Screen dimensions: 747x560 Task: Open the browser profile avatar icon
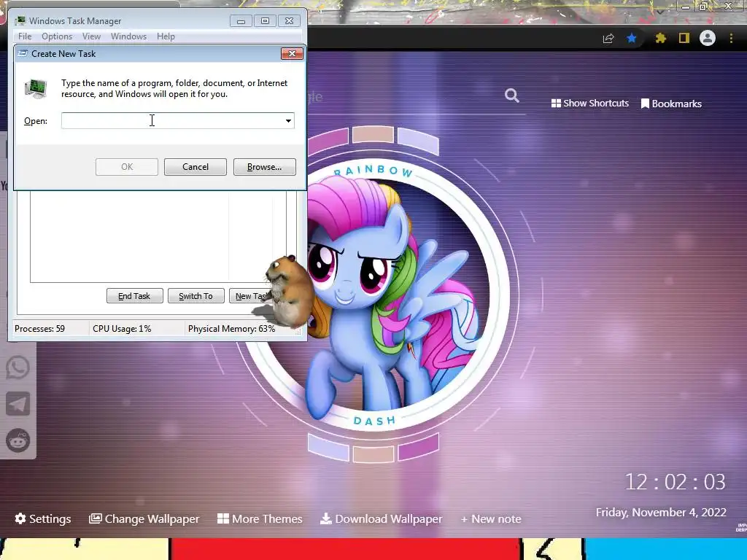[x=708, y=38]
